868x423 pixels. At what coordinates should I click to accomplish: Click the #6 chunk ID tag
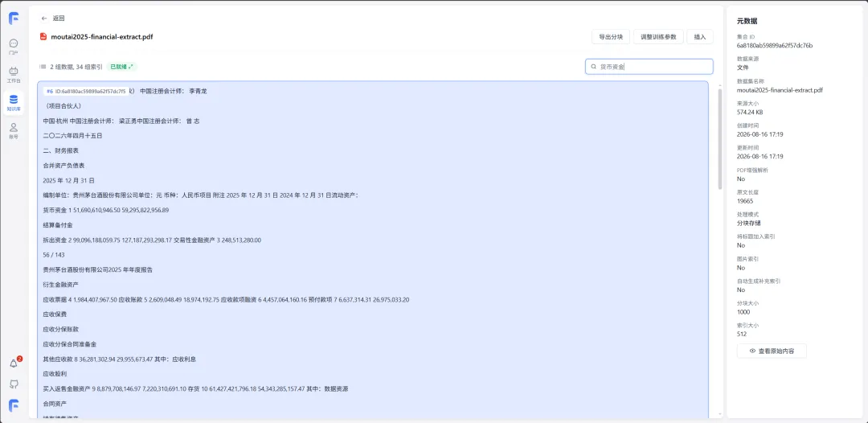(86, 91)
